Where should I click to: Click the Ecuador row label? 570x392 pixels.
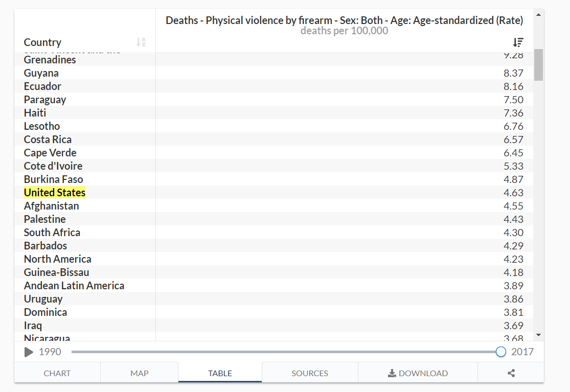[x=42, y=86]
